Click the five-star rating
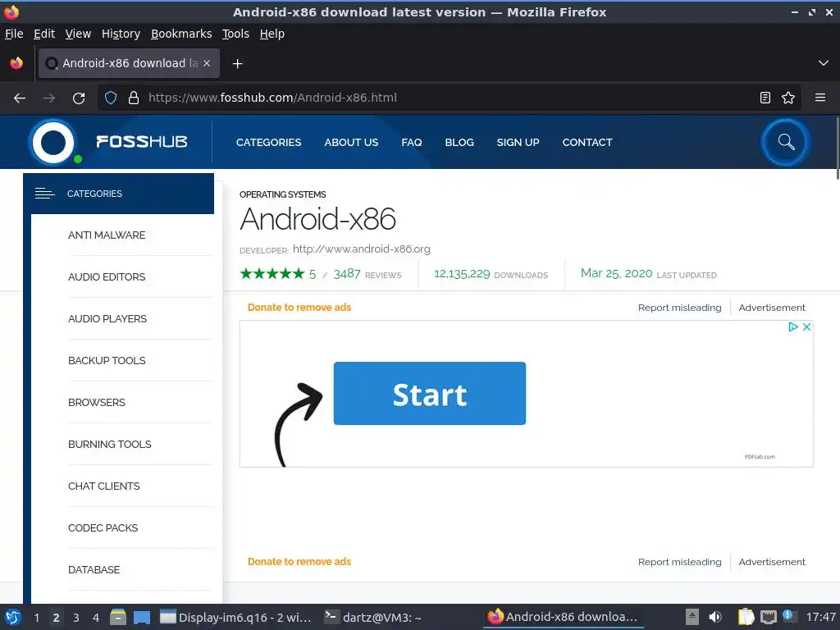Image resolution: width=840 pixels, height=630 pixels. click(x=272, y=274)
